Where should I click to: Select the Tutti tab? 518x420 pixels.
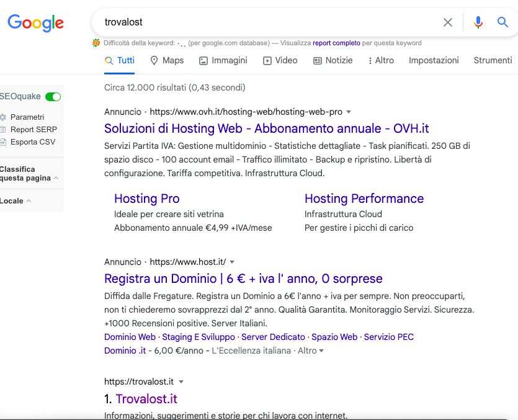(120, 60)
